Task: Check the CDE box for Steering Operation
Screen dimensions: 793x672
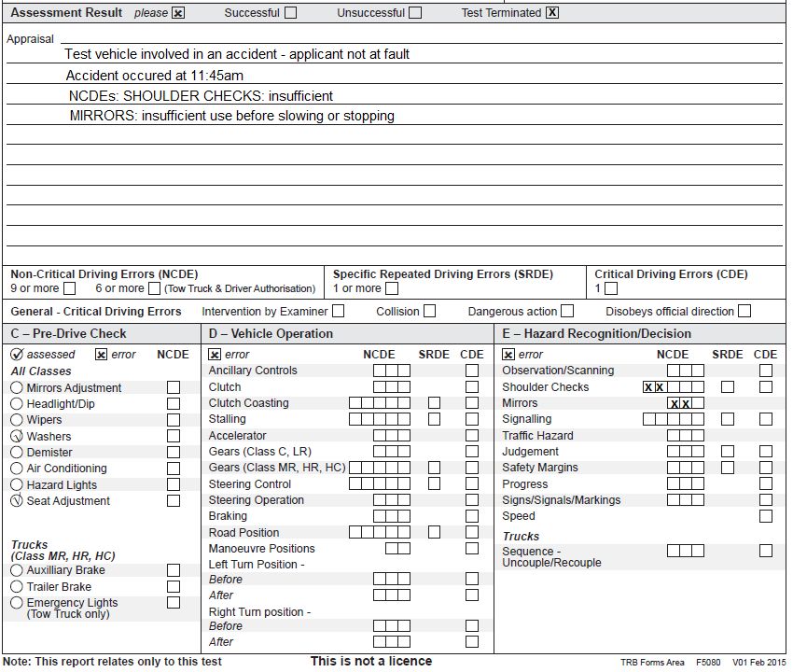Action: click(x=472, y=500)
